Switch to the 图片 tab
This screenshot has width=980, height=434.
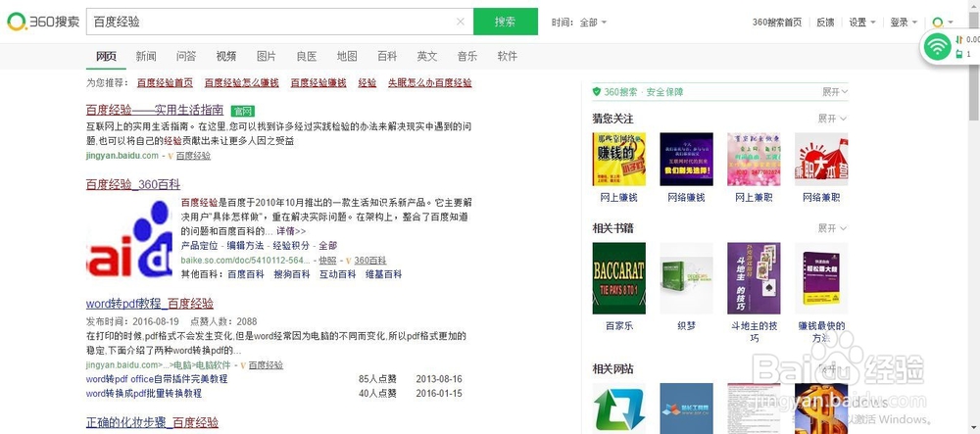(x=267, y=56)
